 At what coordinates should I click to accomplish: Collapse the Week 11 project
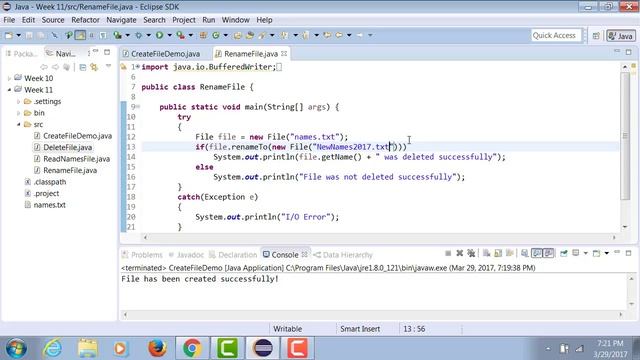click(9, 90)
